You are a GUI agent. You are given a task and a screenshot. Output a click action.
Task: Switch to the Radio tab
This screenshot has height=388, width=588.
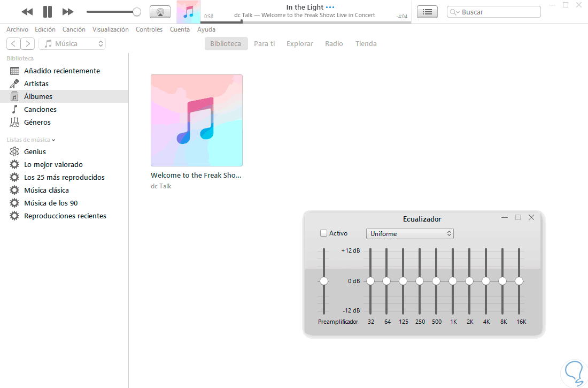(x=334, y=43)
